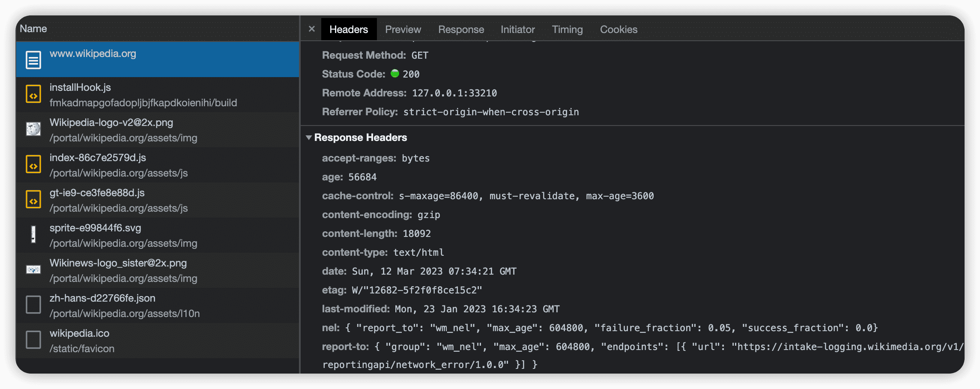
Task: Select the wikipedia.ico request
Action: tap(157, 341)
